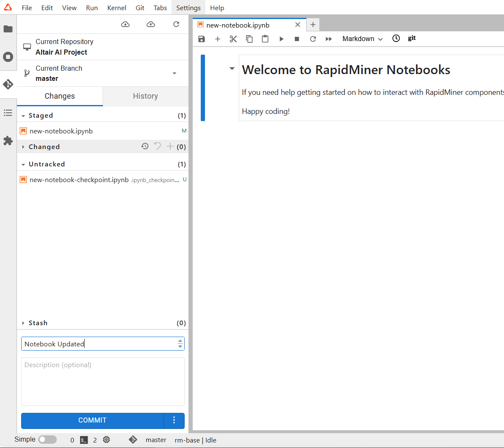
Task: Click Current Repository Altair AI Project
Action: [102, 47]
